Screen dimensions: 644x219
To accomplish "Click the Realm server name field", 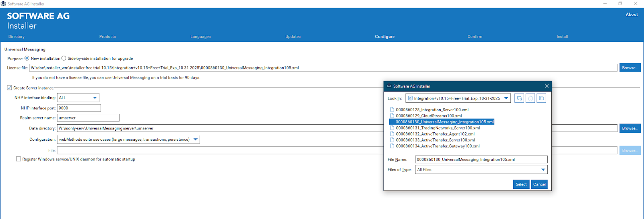I will [x=88, y=118].
